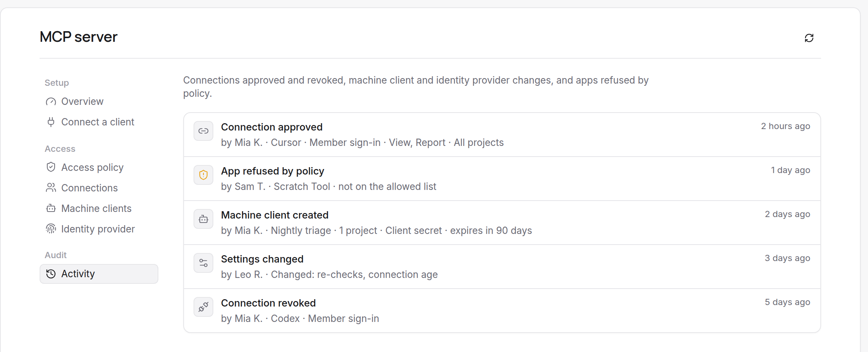This screenshot has width=868, height=352.
Task: Click the people icon beside Connections
Action: (51, 188)
